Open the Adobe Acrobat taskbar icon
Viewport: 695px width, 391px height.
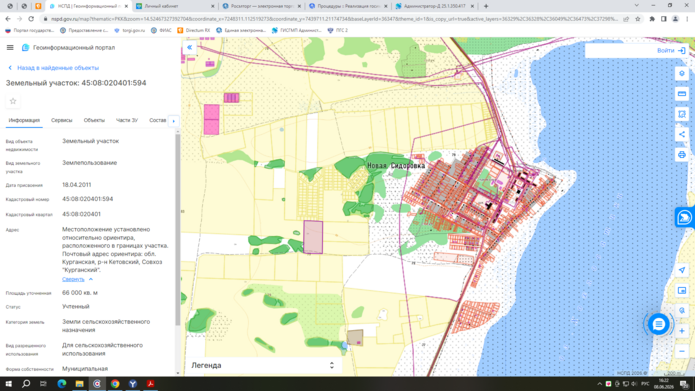[x=151, y=384]
